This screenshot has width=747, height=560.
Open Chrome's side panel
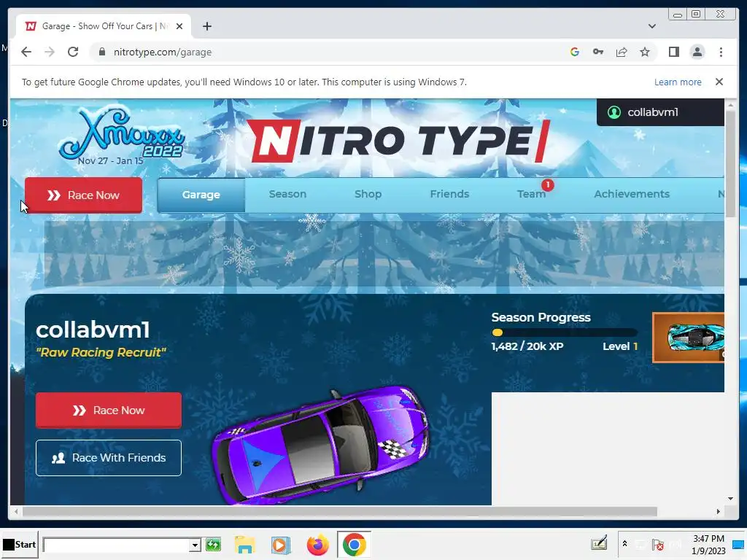click(673, 52)
